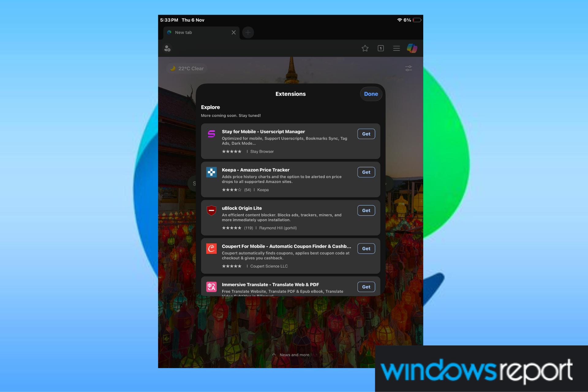Get the uBlock Origin Lite extension
The width and height of the screenshot is (588, 392).
[366, 210]
